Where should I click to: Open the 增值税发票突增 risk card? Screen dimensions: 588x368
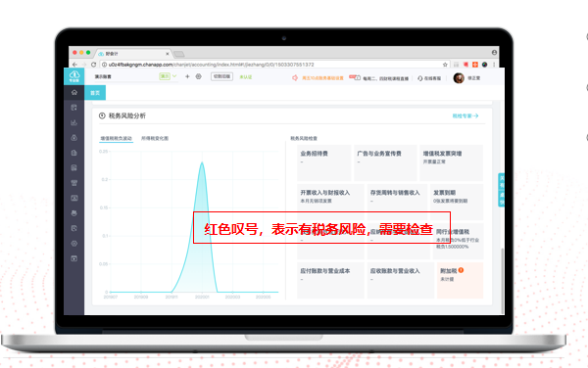pyautogui.click(x=451, y=162)
